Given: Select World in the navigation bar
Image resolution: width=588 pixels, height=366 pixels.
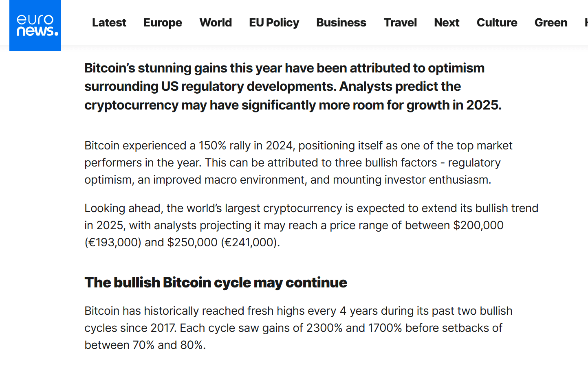Looking at the screenshot, I should [216, 22].
